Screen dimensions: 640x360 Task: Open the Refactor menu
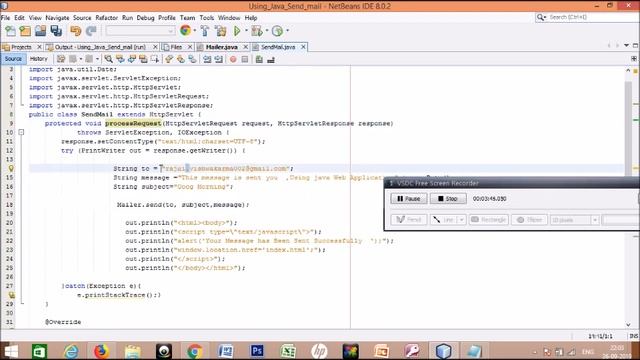pos(107,18)
